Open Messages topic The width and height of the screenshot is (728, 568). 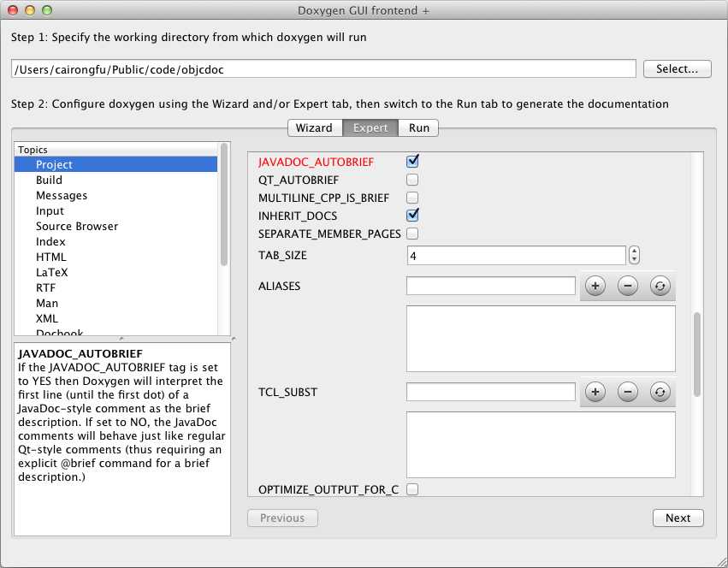pos(115,195)
